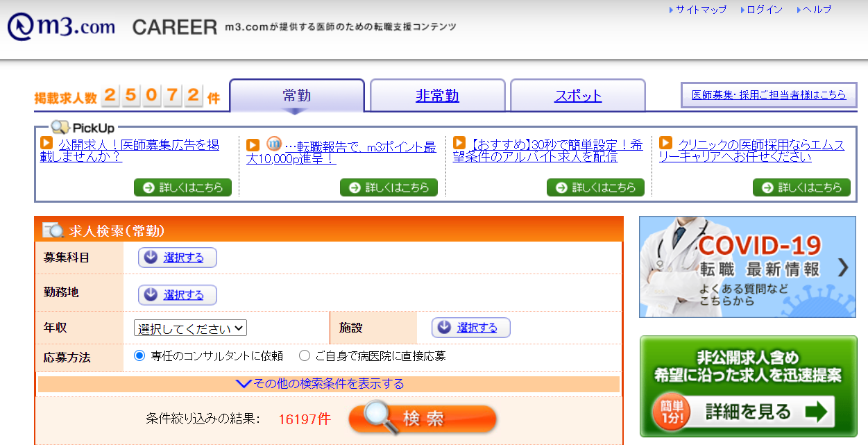The image size is (868, 445).
Task: Switch to the 常勤 tab
Action: pyautogui.click(x=297, y=96)
